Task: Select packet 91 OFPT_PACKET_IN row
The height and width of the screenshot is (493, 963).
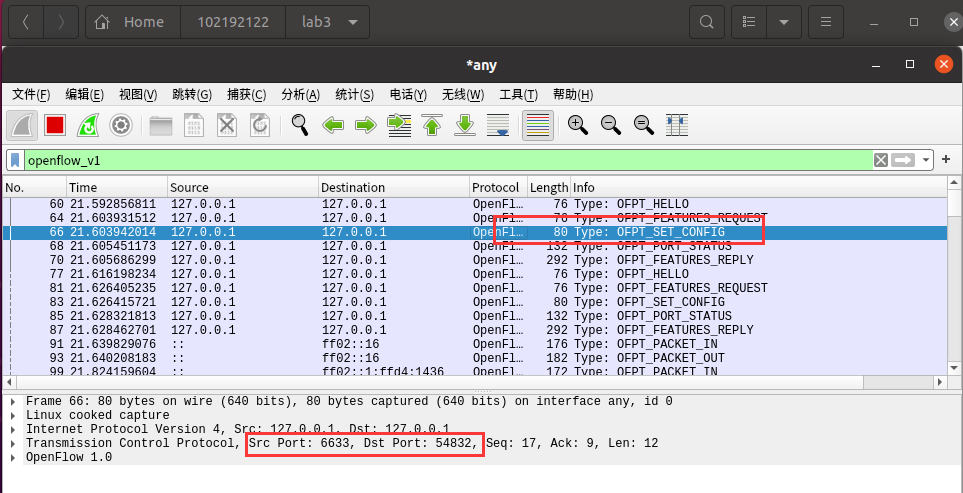Action: 475,344
